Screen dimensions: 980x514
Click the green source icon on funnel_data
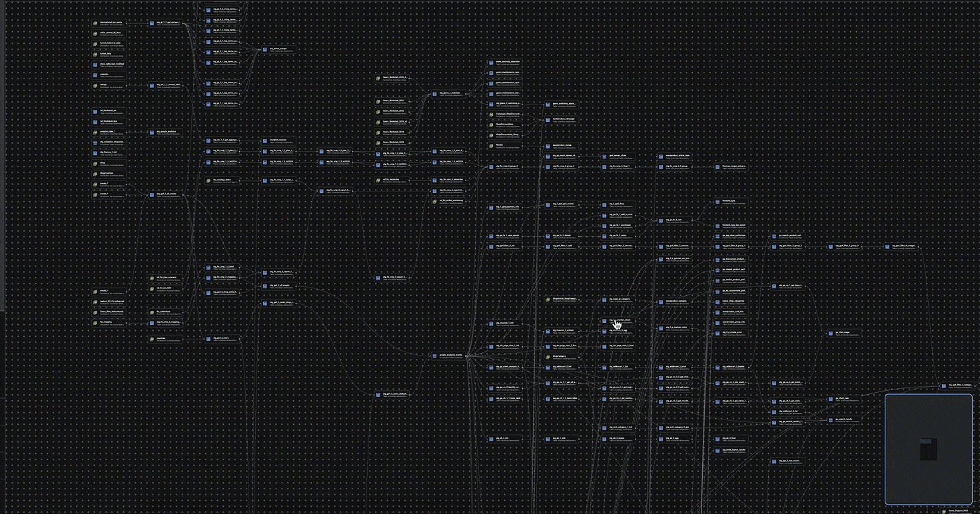pos(95,53)
